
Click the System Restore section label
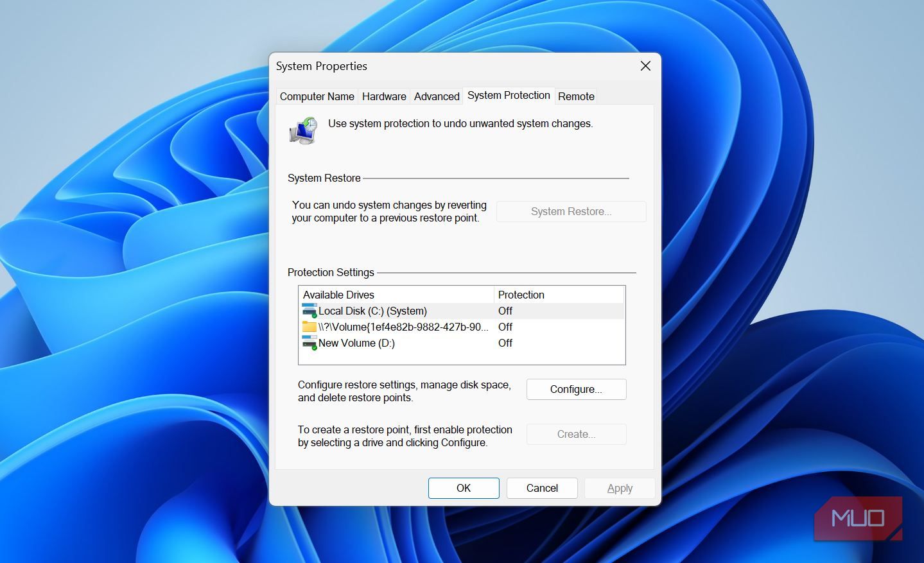click(324, 178)
